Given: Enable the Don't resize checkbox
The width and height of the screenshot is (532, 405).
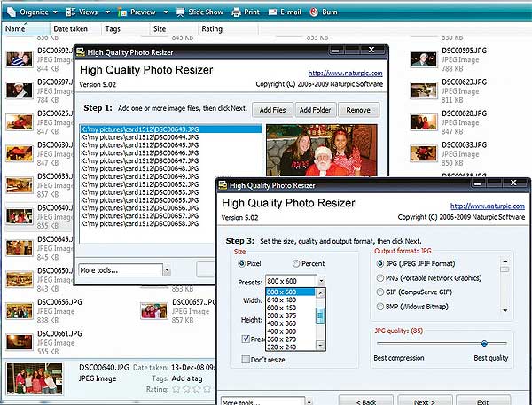Looking at the screenshot, I should coord(246,358).
